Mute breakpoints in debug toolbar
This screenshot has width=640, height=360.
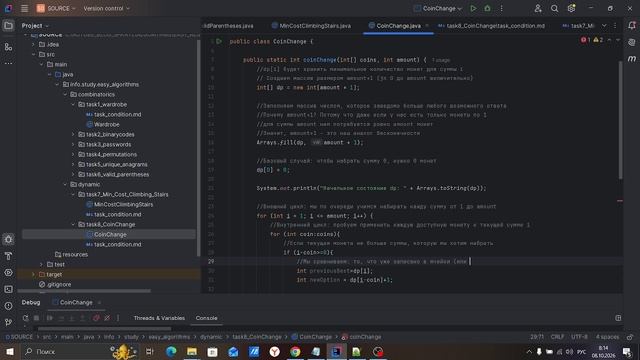coord(107,318)
